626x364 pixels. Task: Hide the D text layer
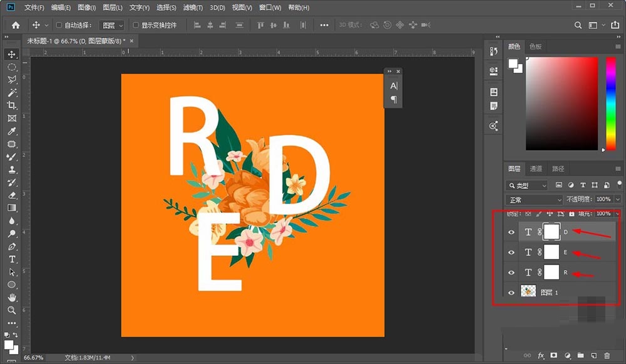(511, 231)
